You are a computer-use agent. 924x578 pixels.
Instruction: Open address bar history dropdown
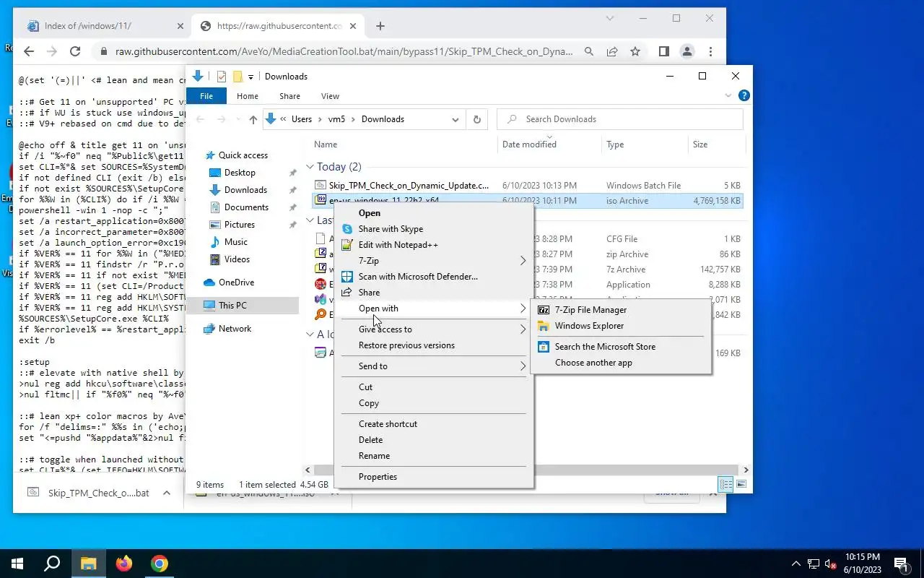(456, 120)
